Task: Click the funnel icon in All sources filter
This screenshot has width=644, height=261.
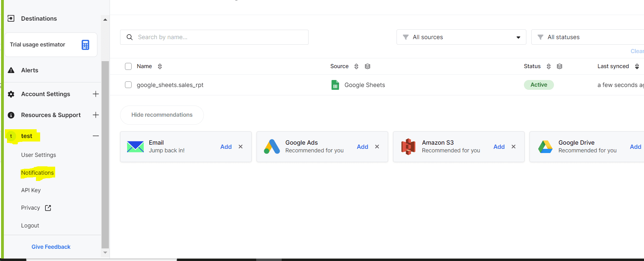Action: tap(406, 37)
